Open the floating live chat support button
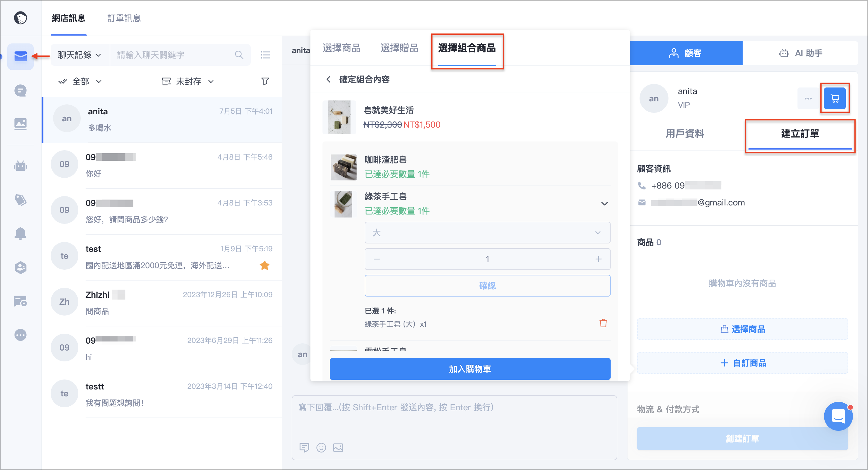The height and width of the screenshot is (470, 868). (838, 416)
